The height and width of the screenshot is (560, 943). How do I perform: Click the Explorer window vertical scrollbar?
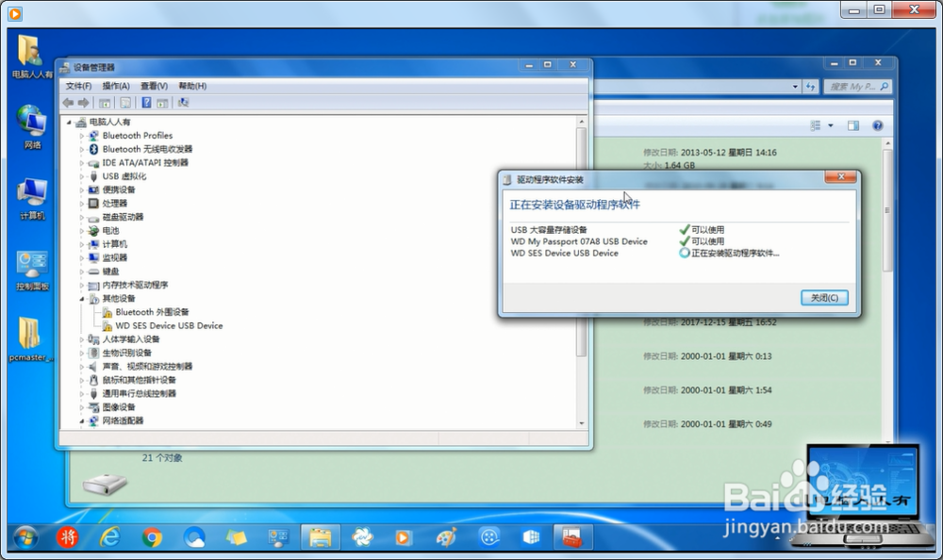[x=887, y=209]
